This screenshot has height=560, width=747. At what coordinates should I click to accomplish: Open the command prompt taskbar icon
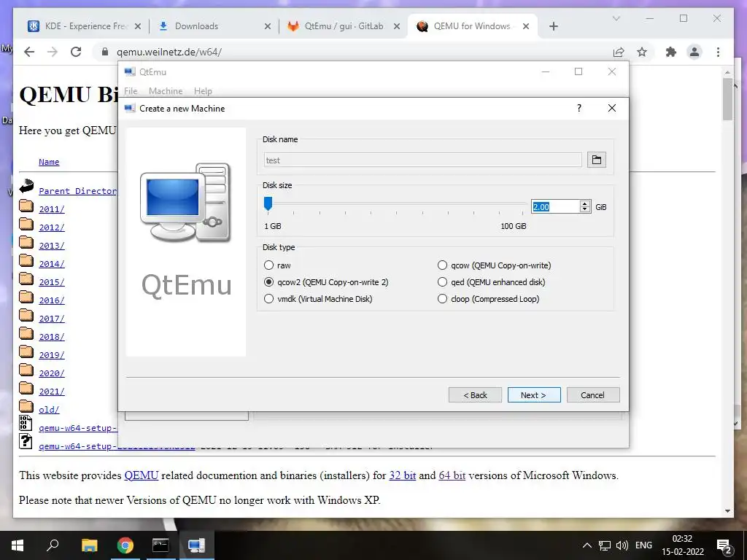(x=160, y=545)
